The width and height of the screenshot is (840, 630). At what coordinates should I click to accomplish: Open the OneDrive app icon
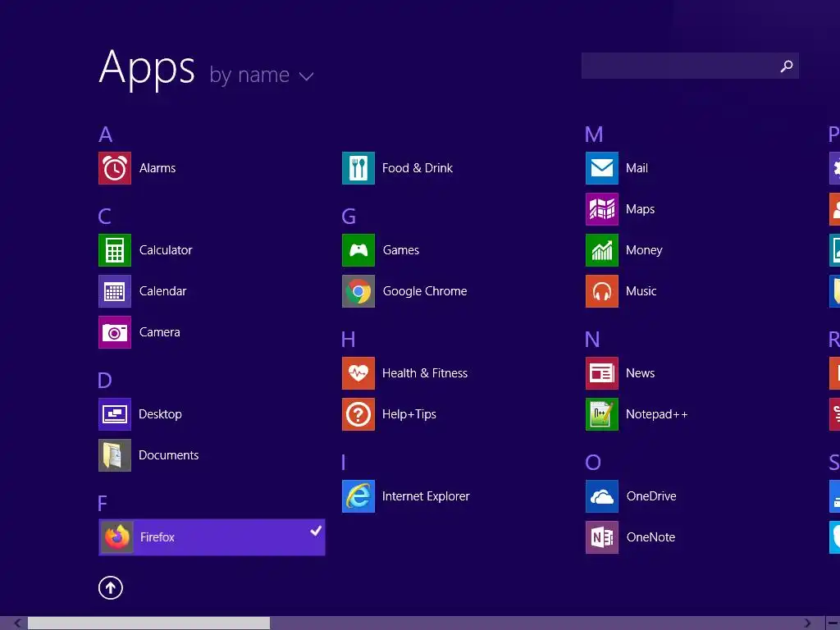(602, 496)
